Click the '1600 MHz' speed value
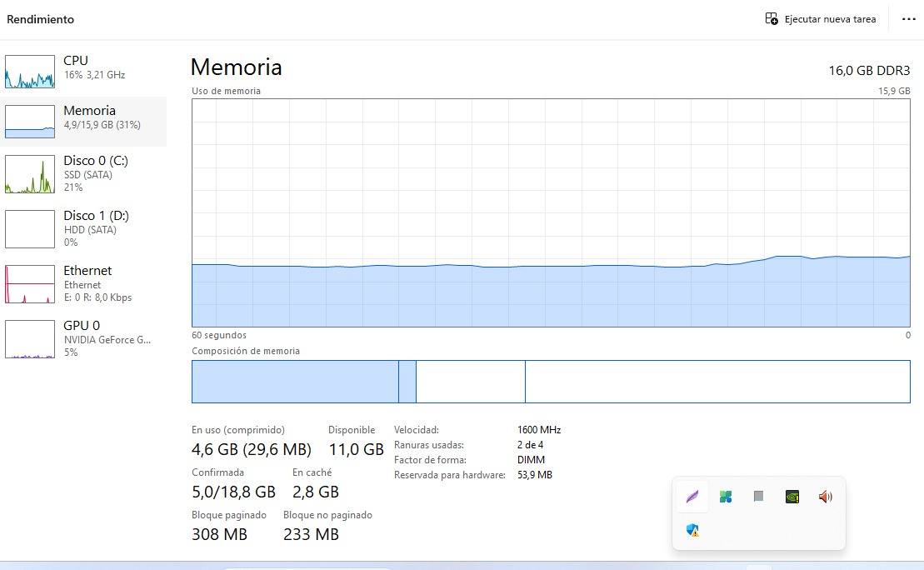 (x=539, y=430)
